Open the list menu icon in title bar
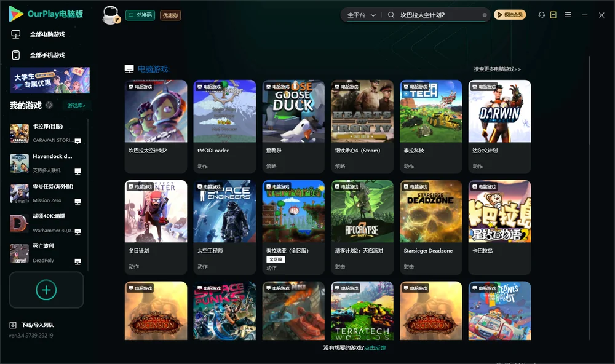 [568, 15]
